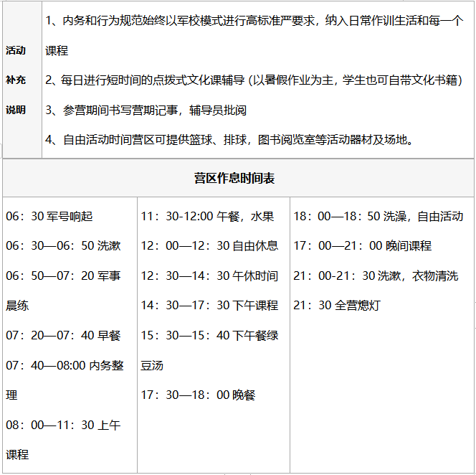The width and height of the screenshot is (476, 475).
Task: Select the 06：30 军号响起 entry
Action: 49,217
